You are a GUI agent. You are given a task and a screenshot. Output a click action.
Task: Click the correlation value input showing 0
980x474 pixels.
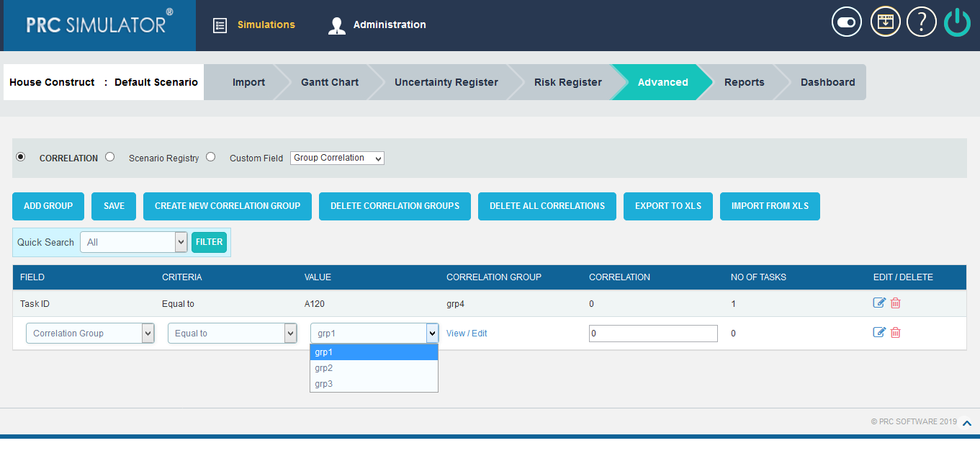pos(652,333)
